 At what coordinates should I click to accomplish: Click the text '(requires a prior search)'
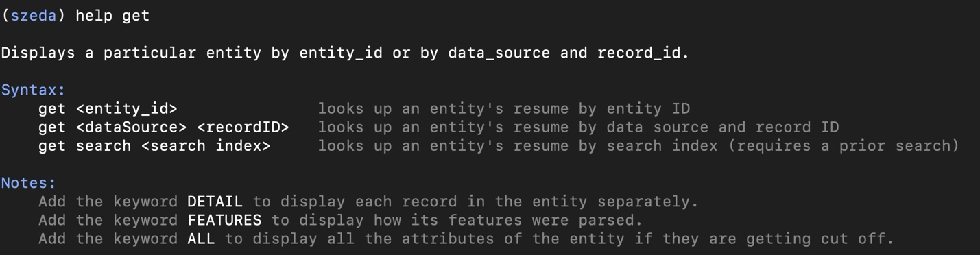point(844,145)
